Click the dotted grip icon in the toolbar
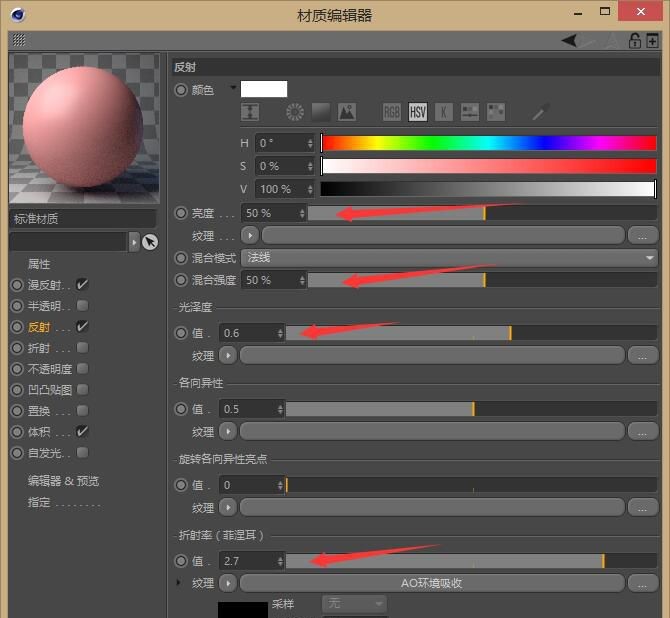Viewport: 670px width, 618px height. click(19, 40)
